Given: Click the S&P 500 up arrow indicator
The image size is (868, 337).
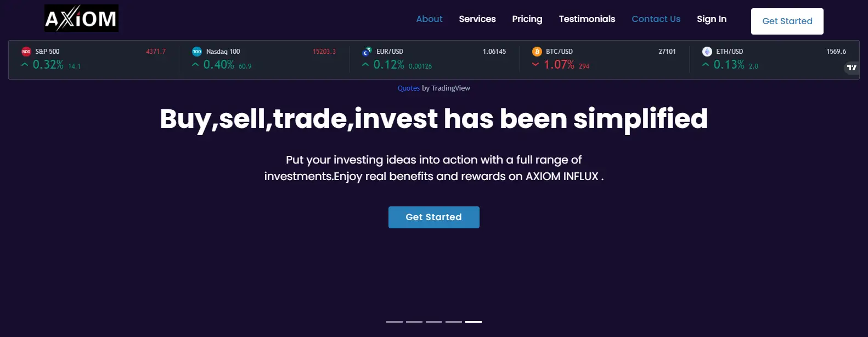Looking at the screenshot, I should (25, 65).
